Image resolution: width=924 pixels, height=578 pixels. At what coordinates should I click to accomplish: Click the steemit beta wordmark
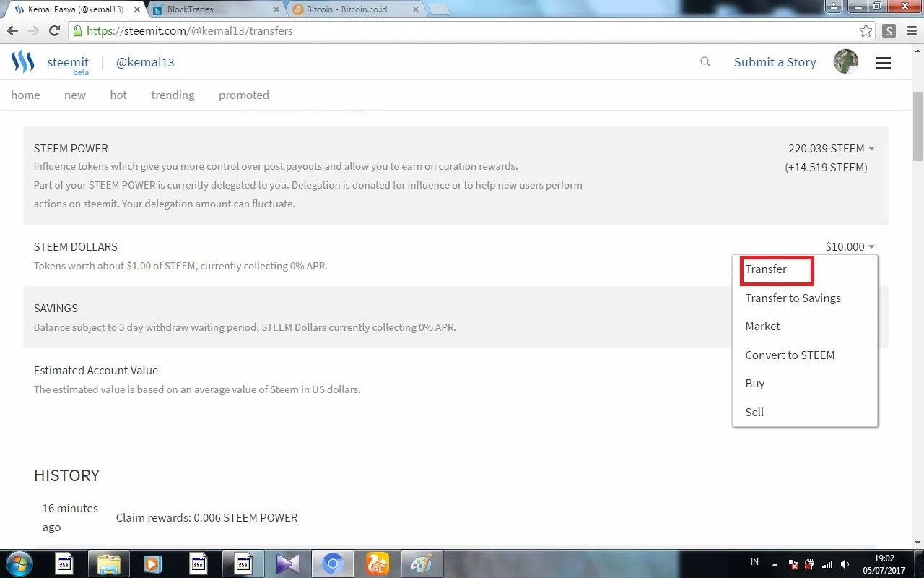click(68, 64)
